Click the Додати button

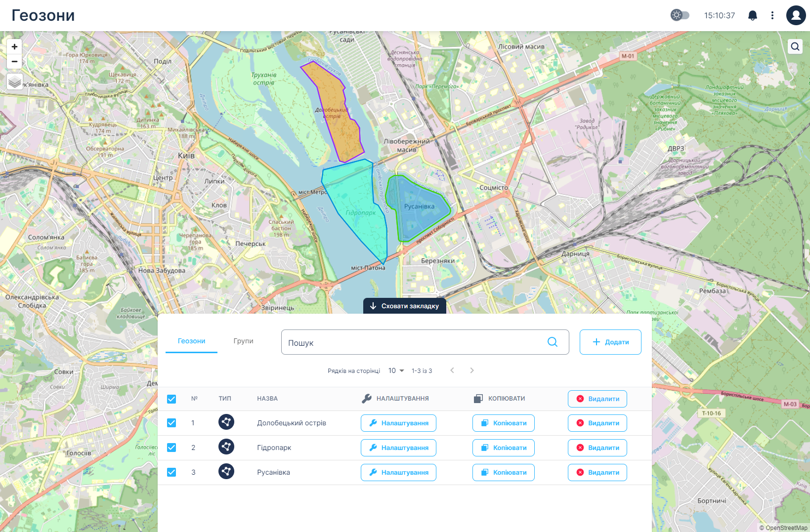pyautogui.click(x=610, y=342)
